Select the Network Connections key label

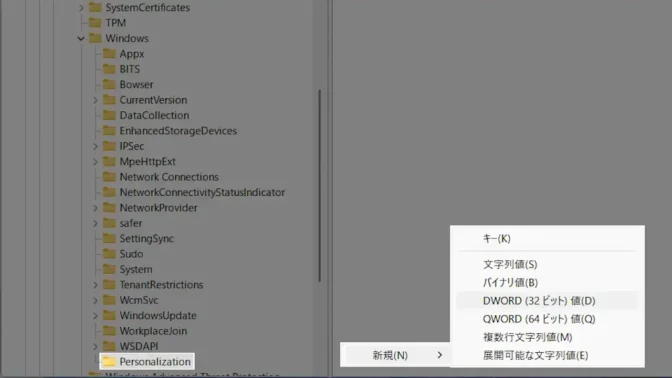[169, 177]
